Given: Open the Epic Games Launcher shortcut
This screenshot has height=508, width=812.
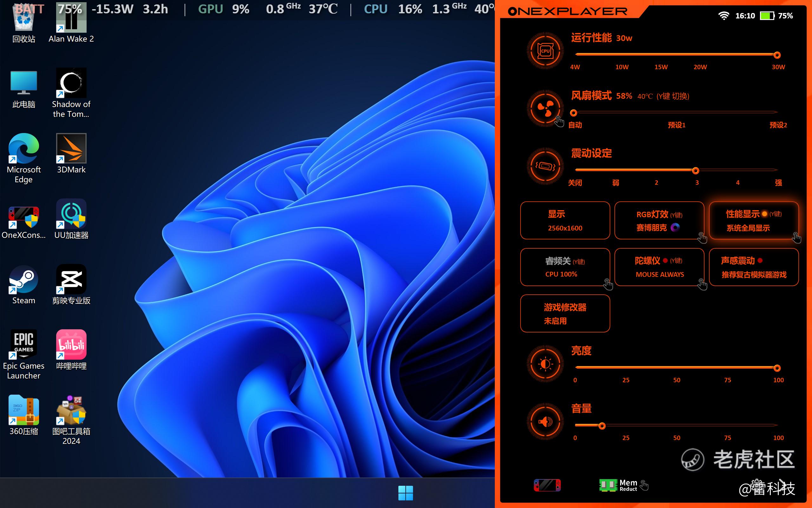Looking at the screenshot, I should click(x=23, y=355).
